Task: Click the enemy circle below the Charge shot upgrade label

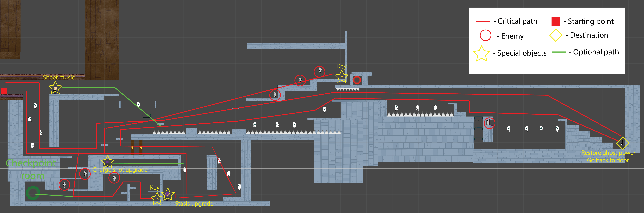Action: click(x=114, y=178)
